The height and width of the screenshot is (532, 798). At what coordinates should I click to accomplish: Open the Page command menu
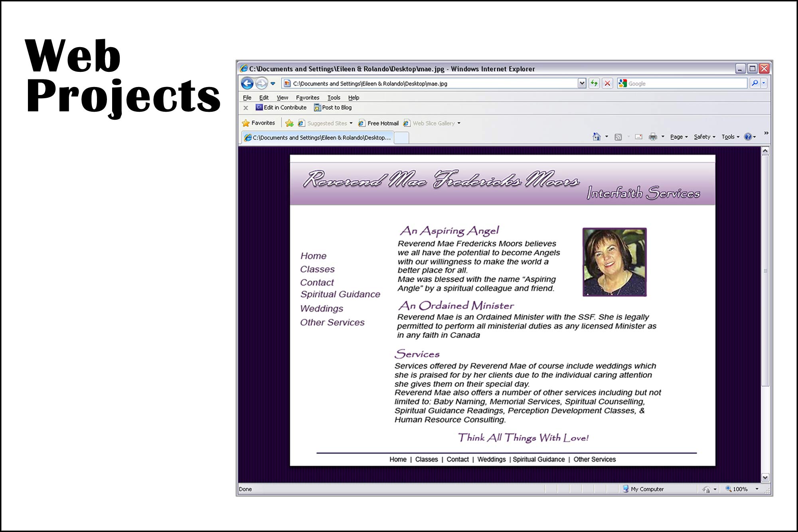pyautogui.click(x=679, y=137)
